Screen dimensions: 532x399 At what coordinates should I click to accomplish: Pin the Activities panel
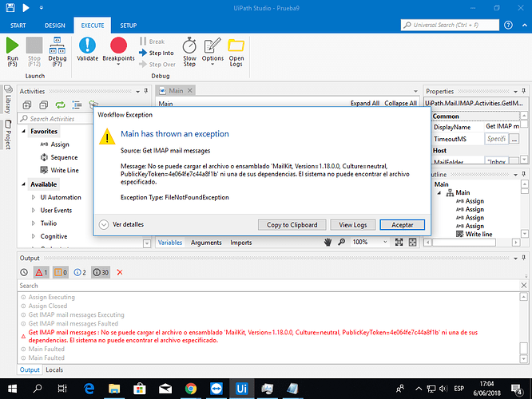pyautogui.click(x=146, y=91)
